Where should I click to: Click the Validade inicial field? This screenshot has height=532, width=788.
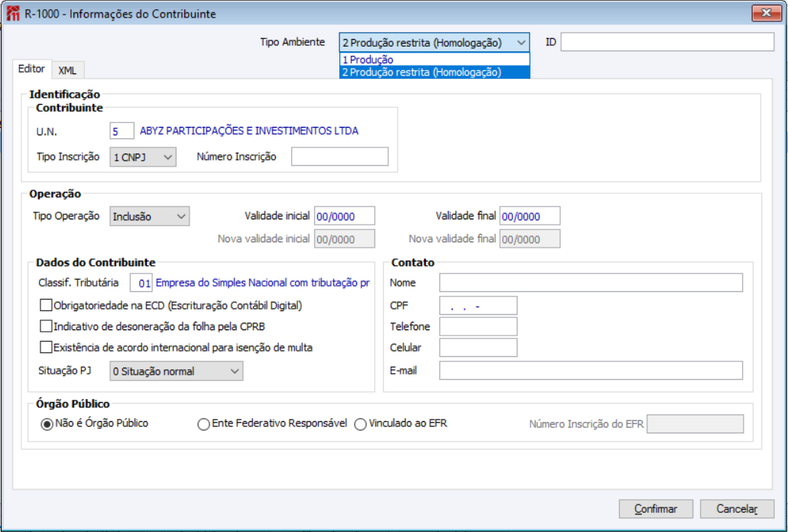(344, 216)
